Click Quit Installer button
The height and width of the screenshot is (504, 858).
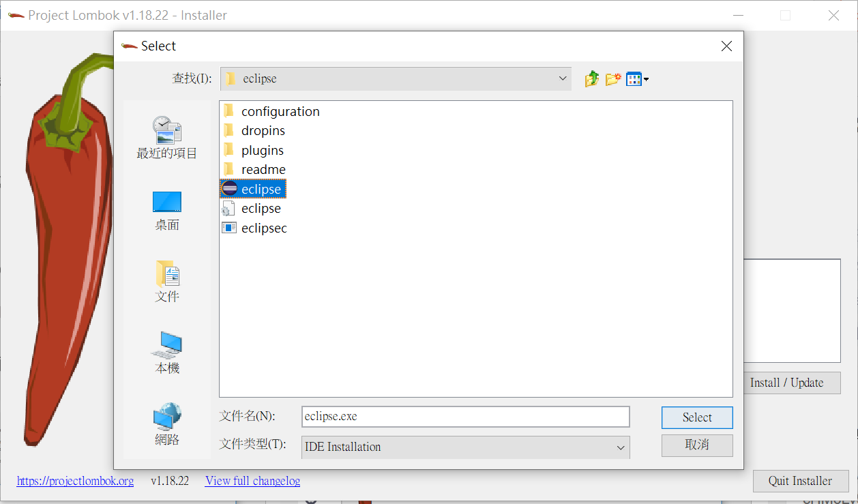(x=801, y=481)
